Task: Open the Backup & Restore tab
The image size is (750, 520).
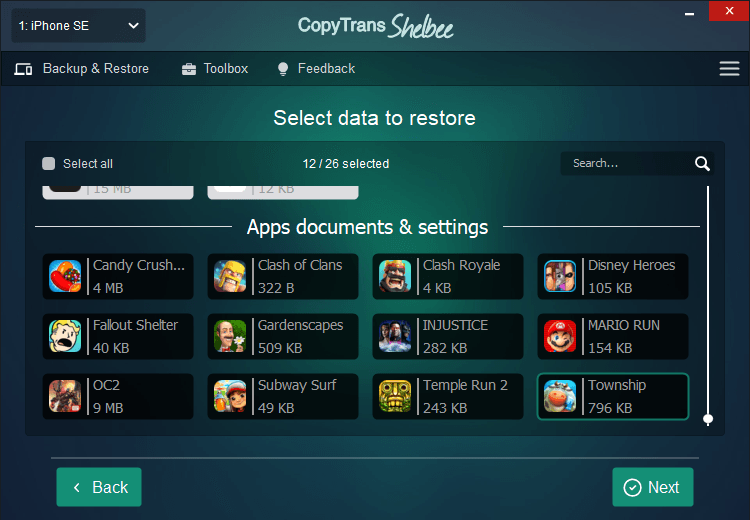Action: click(x=82, y=68)
